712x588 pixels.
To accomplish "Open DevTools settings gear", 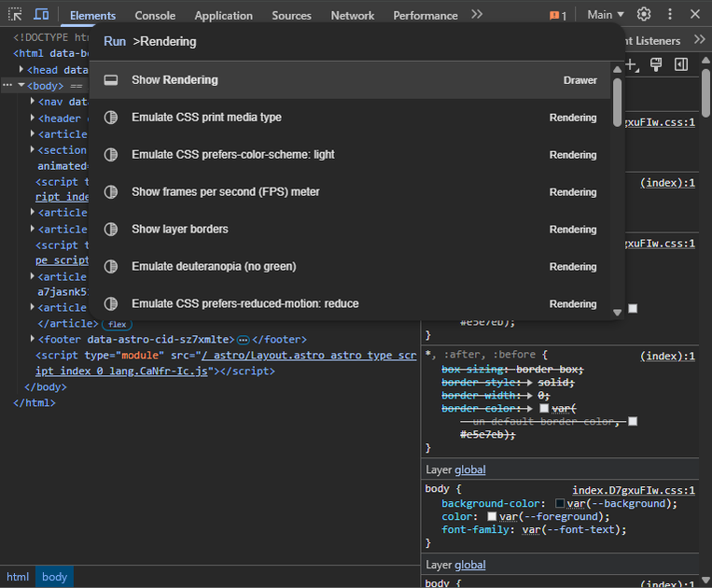I will pyautogui.click(x=644, y=15).
